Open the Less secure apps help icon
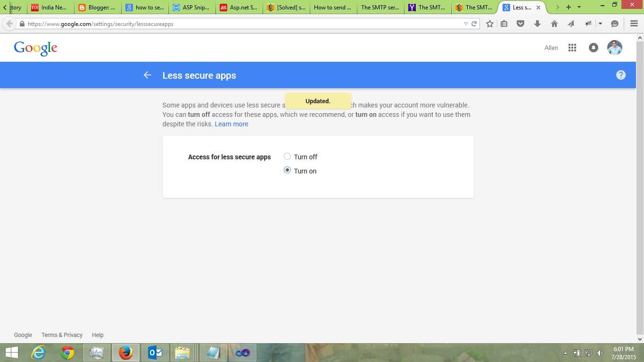The width and height of the screenshot is (644, 362). pyautogui.click(x=621, y=74)
